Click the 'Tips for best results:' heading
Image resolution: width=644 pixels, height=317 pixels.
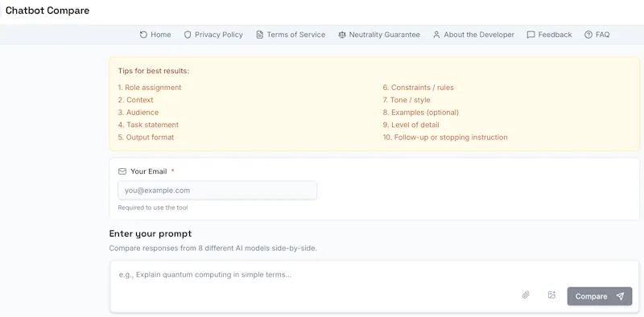[154, 71]
